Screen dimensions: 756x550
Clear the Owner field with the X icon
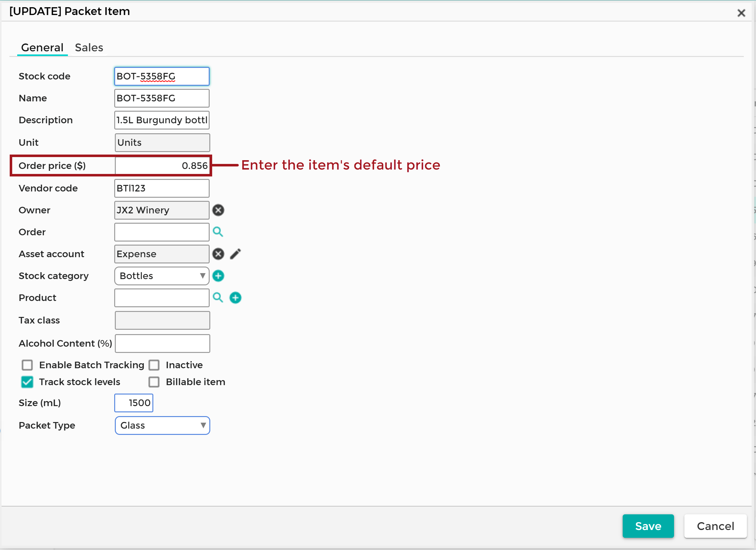click(218, 210)
